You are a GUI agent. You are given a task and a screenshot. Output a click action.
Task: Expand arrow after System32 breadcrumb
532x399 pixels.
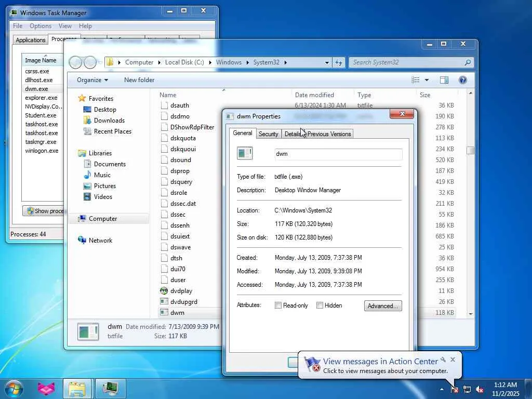click(285, 62)
